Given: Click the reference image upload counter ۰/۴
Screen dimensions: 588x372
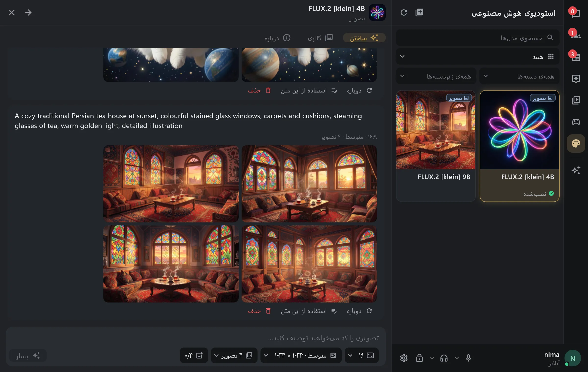Looking at the screenshot, I should click(x=194, y=355).
